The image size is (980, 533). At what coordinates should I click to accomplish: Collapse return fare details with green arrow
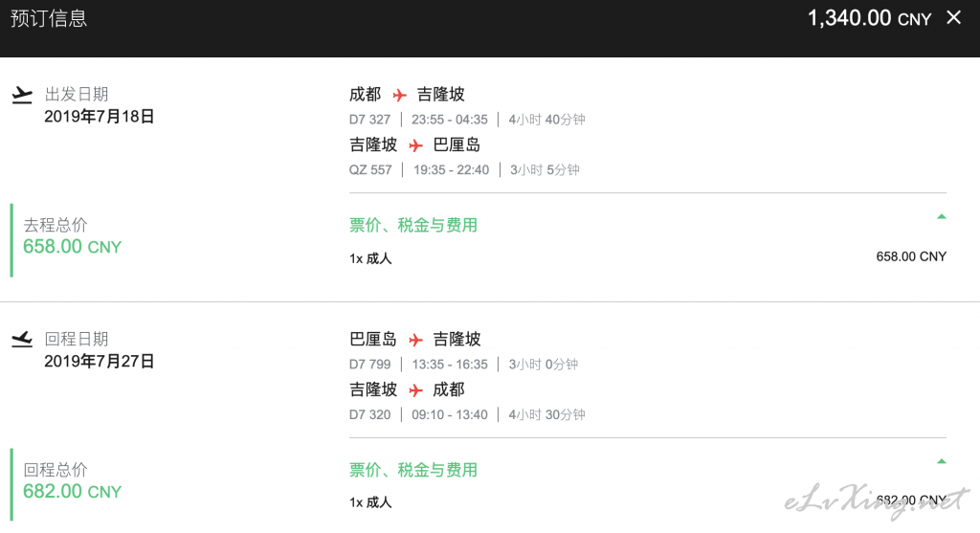pos(942,462)
